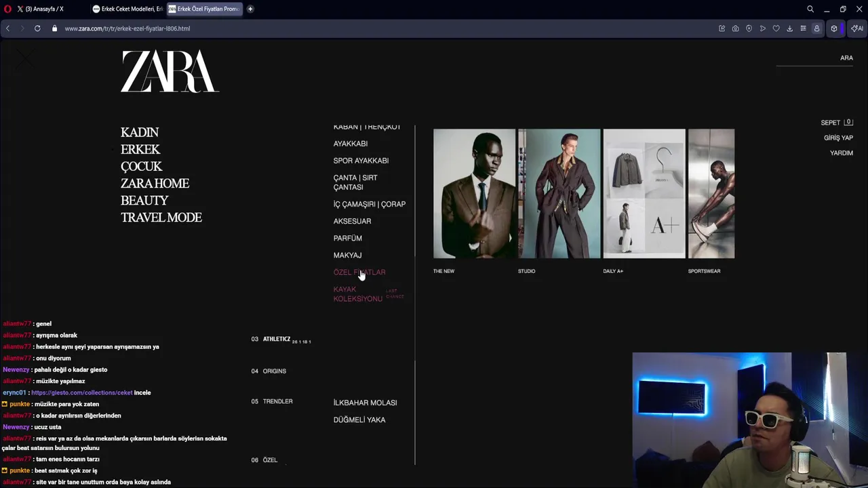The width and height of the screenshot is (868, 488).
Task: Select the KADIN section
Action: (x=140, y=132)
